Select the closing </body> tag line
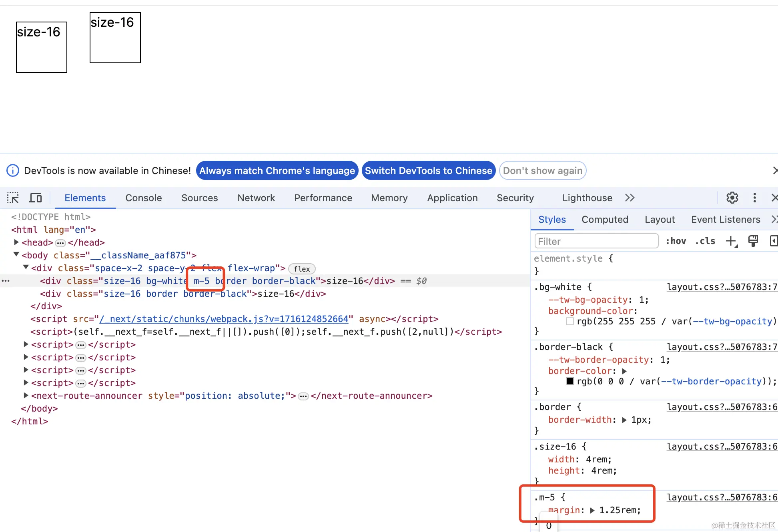The height and width of the screenshot is (532, 778). pyautogui.click(x=39, y=408)
